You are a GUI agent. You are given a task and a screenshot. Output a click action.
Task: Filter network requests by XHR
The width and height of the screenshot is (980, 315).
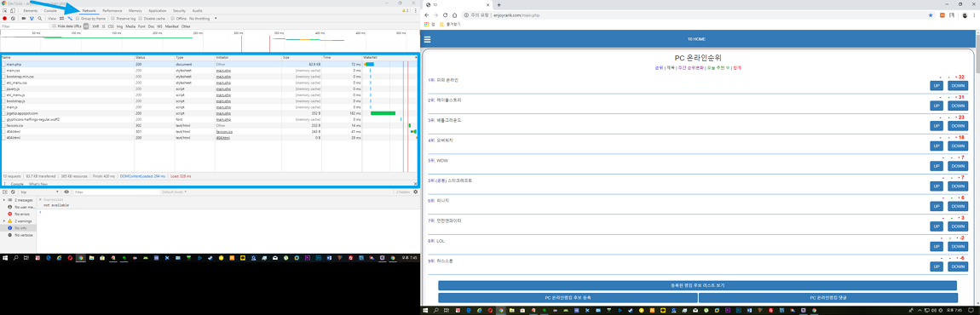tap(95, 26)
